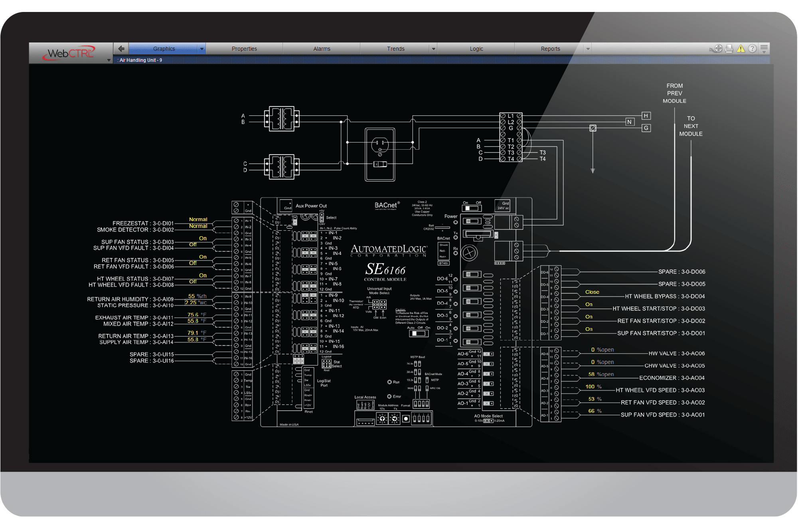Open the Reports tab
798x532 pixels.
tap(550, 49)
